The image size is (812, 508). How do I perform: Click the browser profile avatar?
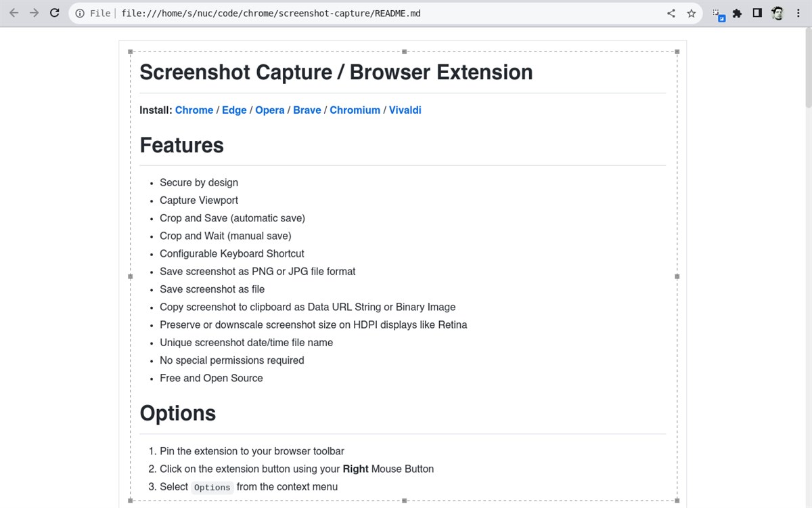777,13
